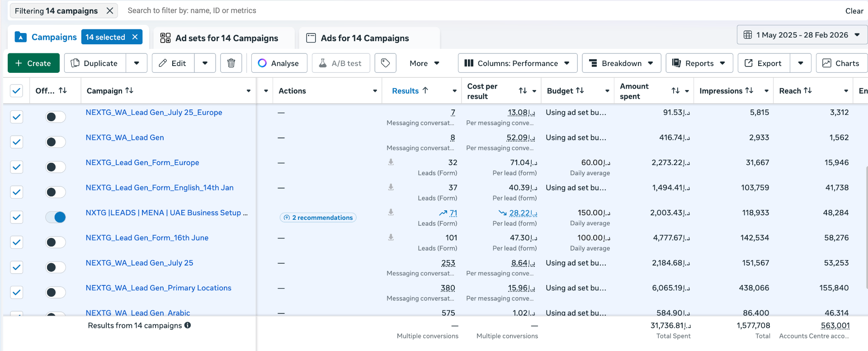Sort Cost per result column arrows

coord(523,91)
